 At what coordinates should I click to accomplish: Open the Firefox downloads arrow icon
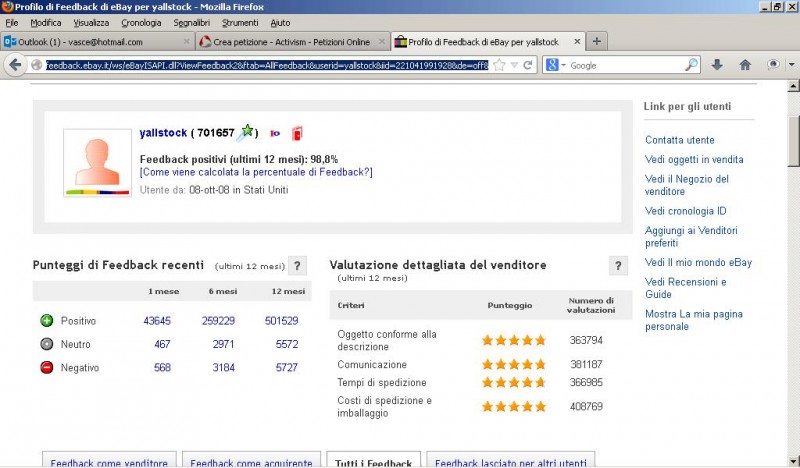point(717,65)
